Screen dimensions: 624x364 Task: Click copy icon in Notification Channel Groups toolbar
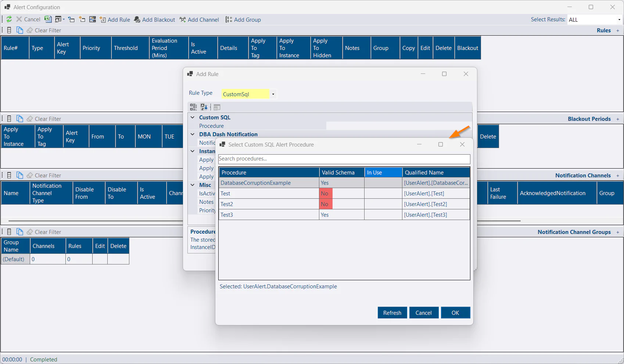tap(20, 232)
